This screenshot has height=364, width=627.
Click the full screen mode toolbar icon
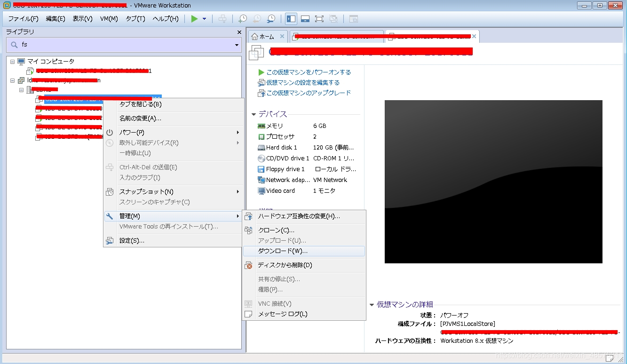(x=319, y=19)
